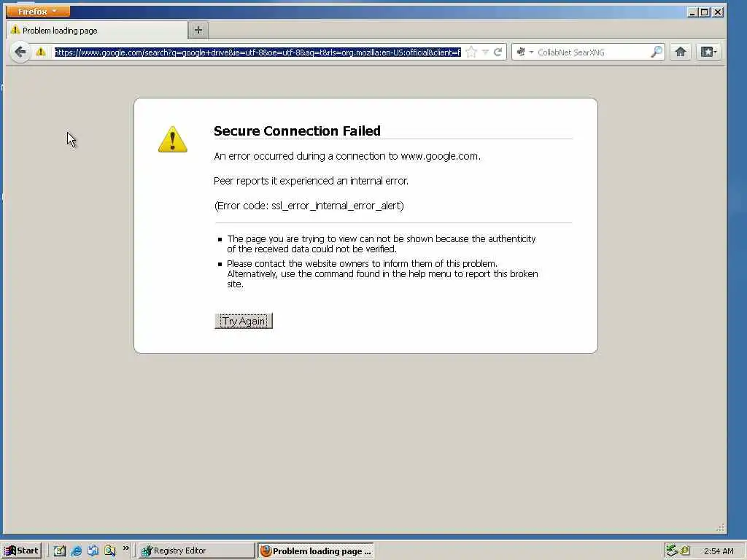Open a new tab with plus button
This screenshot has width=747, height=560.
[x=198, y=30]
